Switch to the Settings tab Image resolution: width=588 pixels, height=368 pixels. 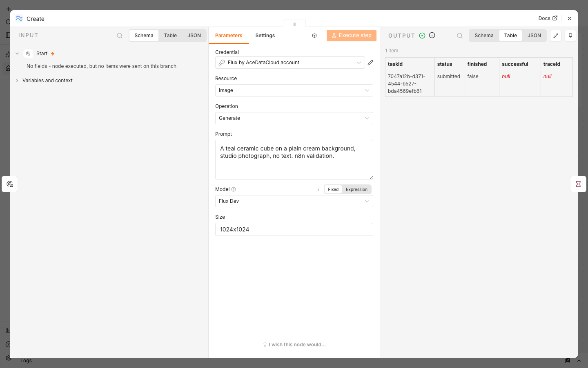[265, 36]
